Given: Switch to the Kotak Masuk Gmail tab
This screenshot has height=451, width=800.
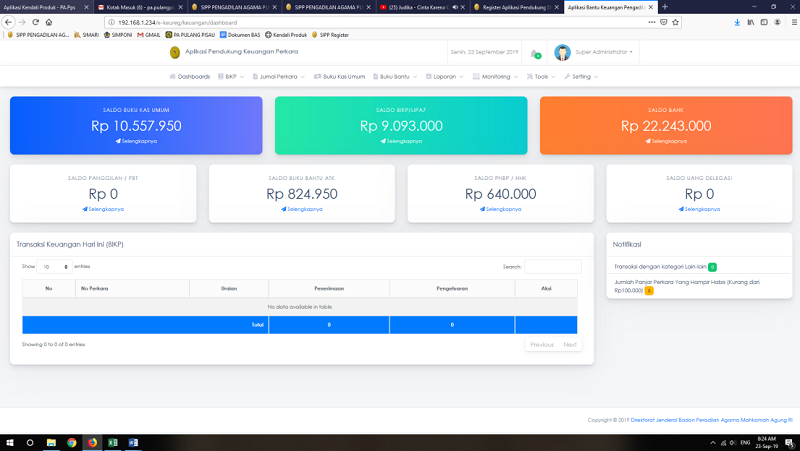Looking at the screenshot, I should point(138,6).
